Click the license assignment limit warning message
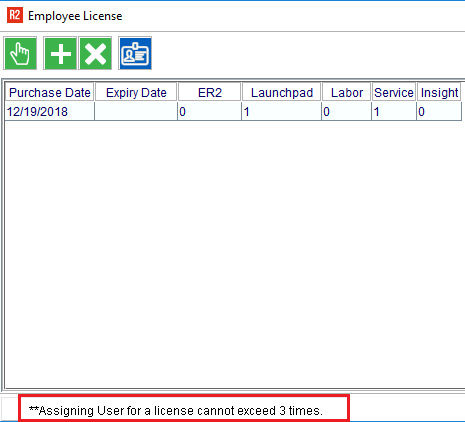This screenshot has width=465, height=422. point(176,411)
